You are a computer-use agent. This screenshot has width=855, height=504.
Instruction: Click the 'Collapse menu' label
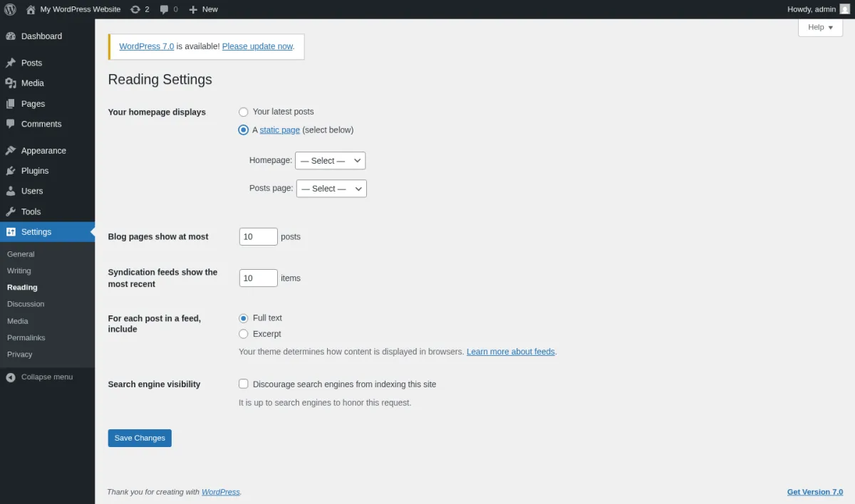47,377
